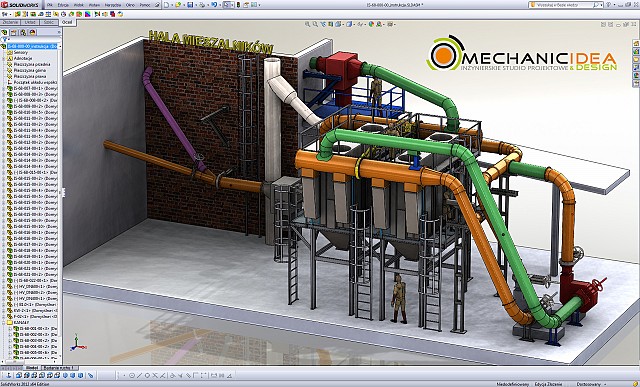Switch to the Badanie ruchu 1 tab

coord(59,368)
